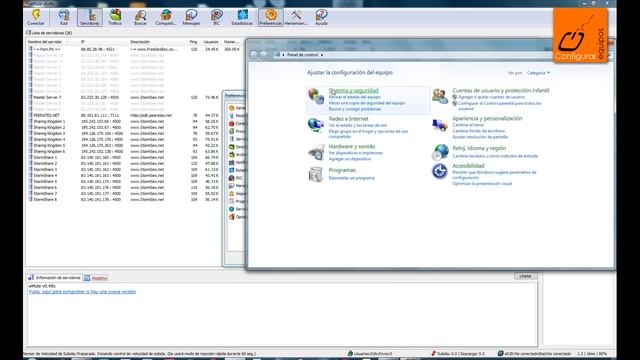Click the Hardware y sonido printer icon
The image size is (640, 360).
click(316, 152)
